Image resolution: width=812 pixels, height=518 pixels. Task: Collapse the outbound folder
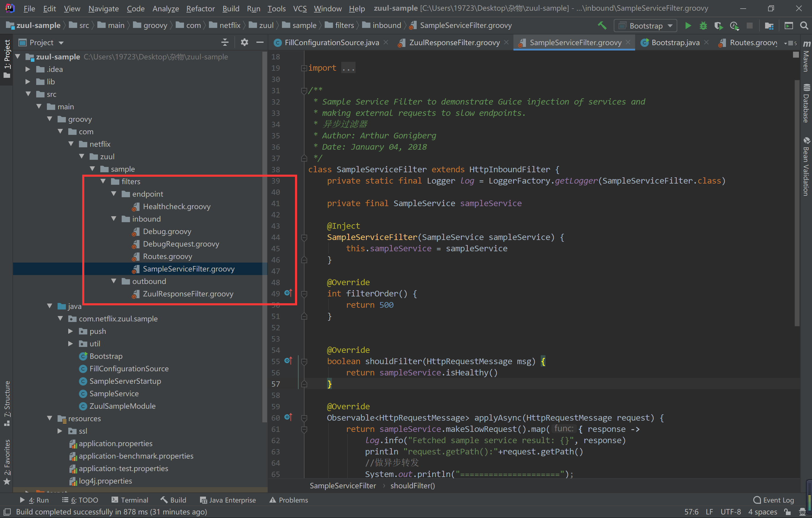pos(114,281)
